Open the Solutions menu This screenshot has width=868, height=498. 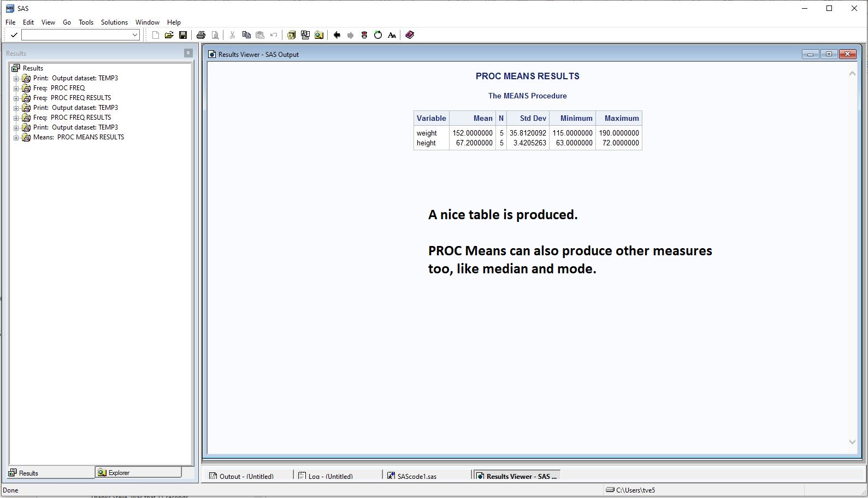point(114,22)
